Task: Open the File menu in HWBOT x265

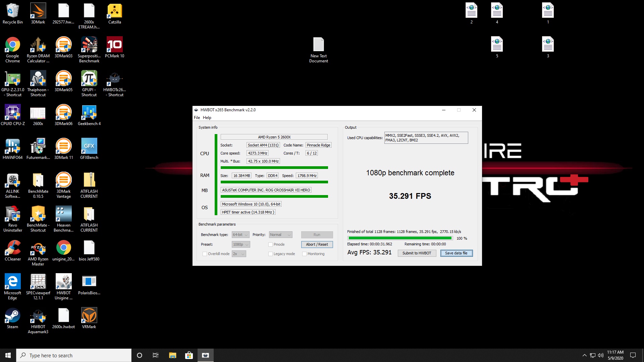Action: (x=197, y=118)
